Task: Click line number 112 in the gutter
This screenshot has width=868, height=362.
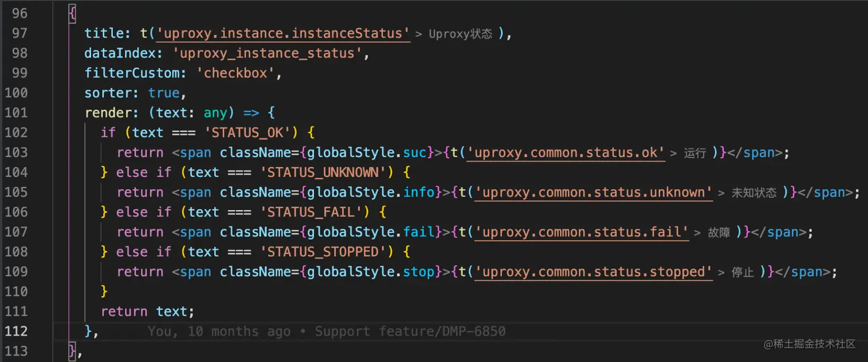Action: click(16, 331)
